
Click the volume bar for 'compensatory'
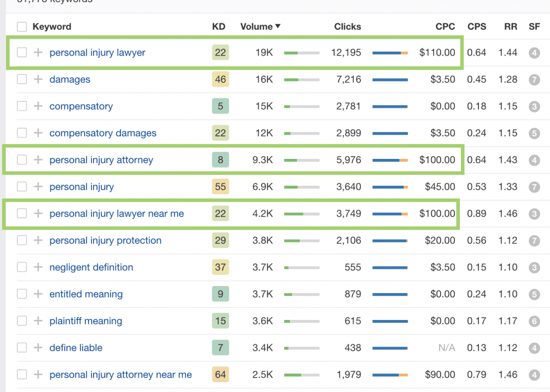[x=301, y=106]
